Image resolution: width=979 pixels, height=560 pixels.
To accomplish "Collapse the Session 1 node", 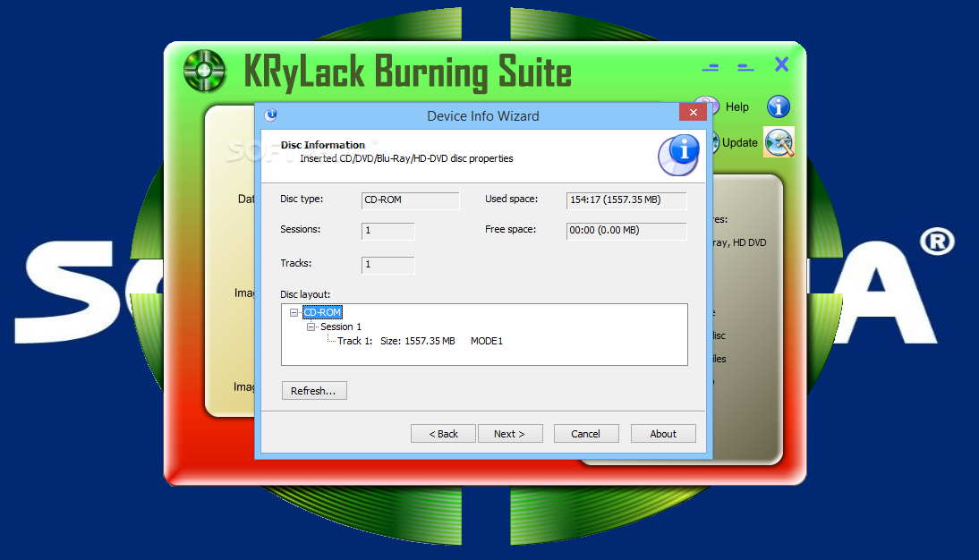I will click(311, 327).
